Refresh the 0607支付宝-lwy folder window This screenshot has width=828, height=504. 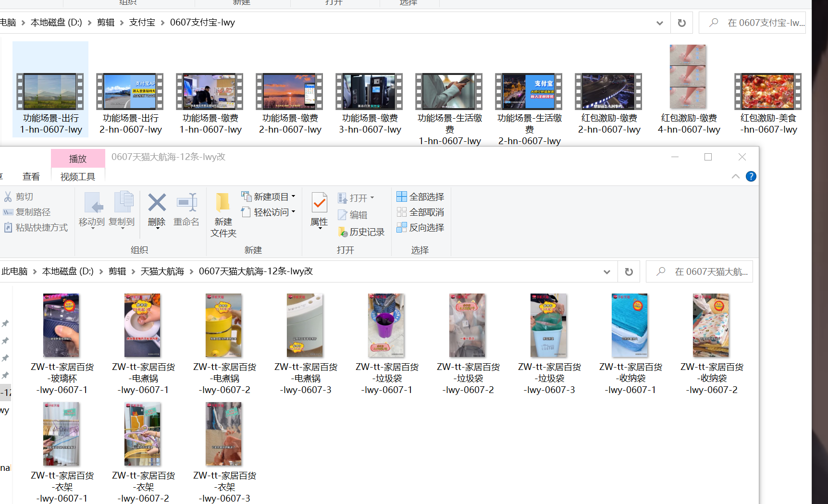tap(681, 23)
